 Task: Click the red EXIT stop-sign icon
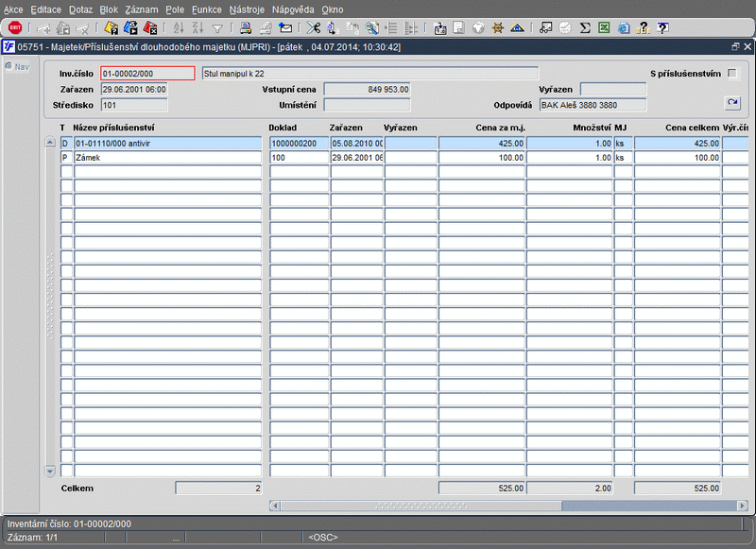(x=15, y=28)
